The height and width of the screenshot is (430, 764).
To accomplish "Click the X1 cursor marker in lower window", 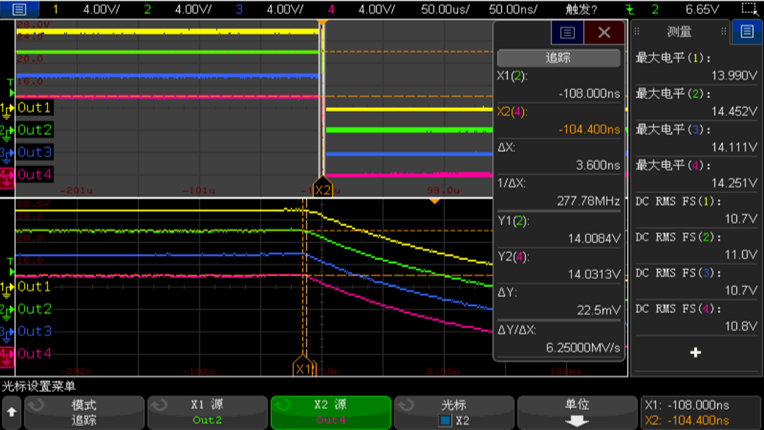I will (303, 368).
